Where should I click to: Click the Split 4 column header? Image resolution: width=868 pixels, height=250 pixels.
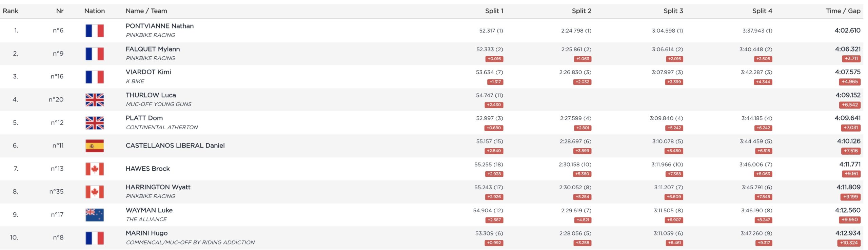[762, 11]
